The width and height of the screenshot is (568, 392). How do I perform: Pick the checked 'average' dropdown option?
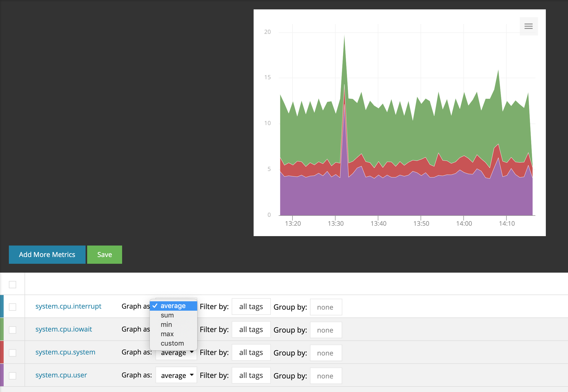pos(173,306)
